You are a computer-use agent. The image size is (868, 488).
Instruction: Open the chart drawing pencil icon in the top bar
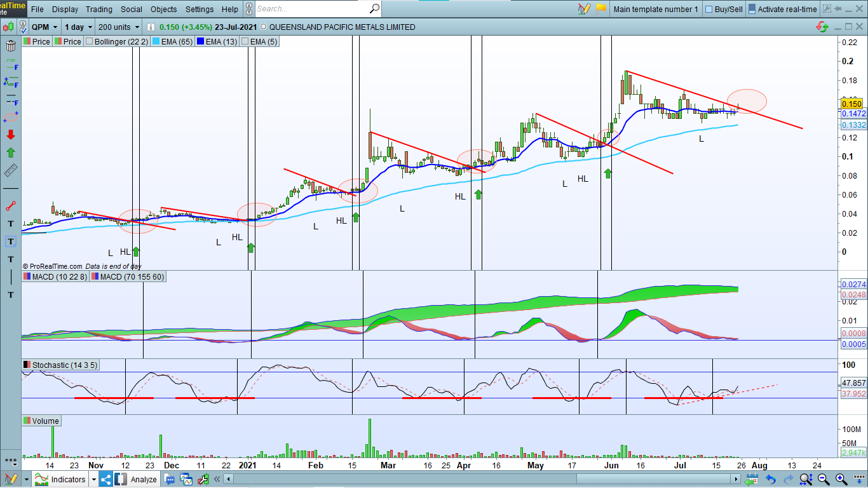584,9
